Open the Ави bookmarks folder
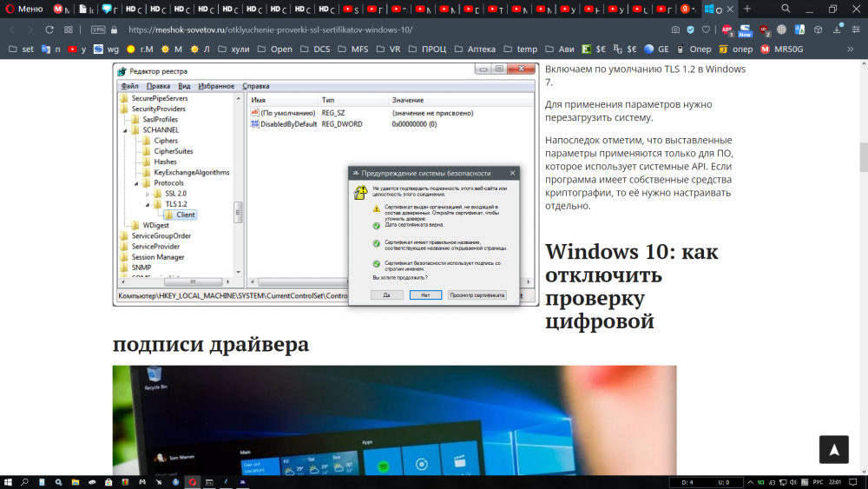This screenshot has height=489, width=868. pyautogui.click(x=560, y=50)
